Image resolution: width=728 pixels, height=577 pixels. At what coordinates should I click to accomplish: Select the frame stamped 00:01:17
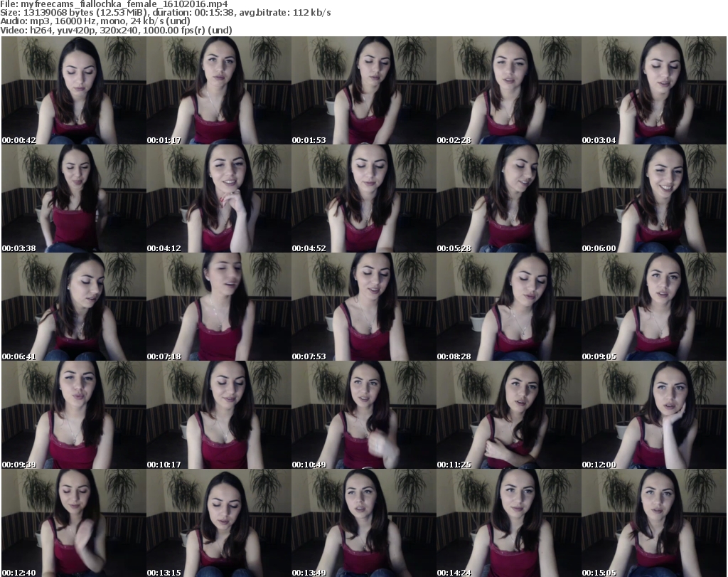(x=218, y=91)
